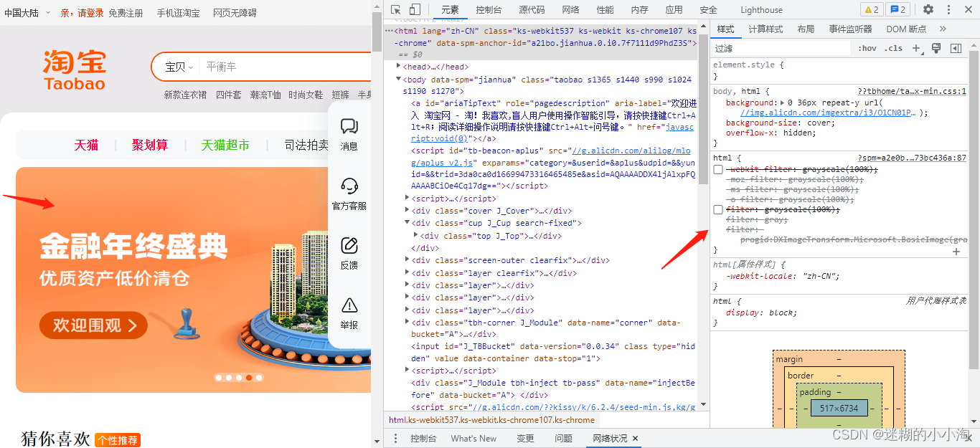Select the first carousel dot
Image resolution: width=980 pixels, height=448 pixels.
(219, 377)
